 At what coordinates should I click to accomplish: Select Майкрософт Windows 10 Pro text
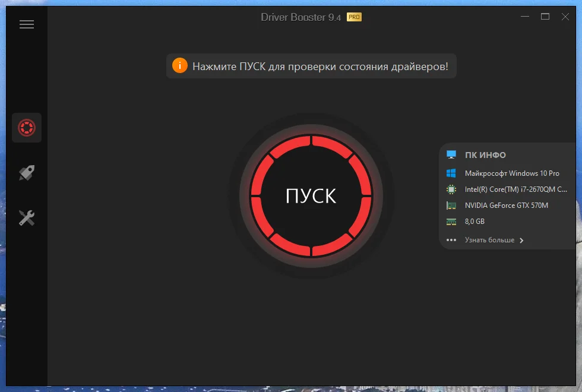[x=512, y=173]
